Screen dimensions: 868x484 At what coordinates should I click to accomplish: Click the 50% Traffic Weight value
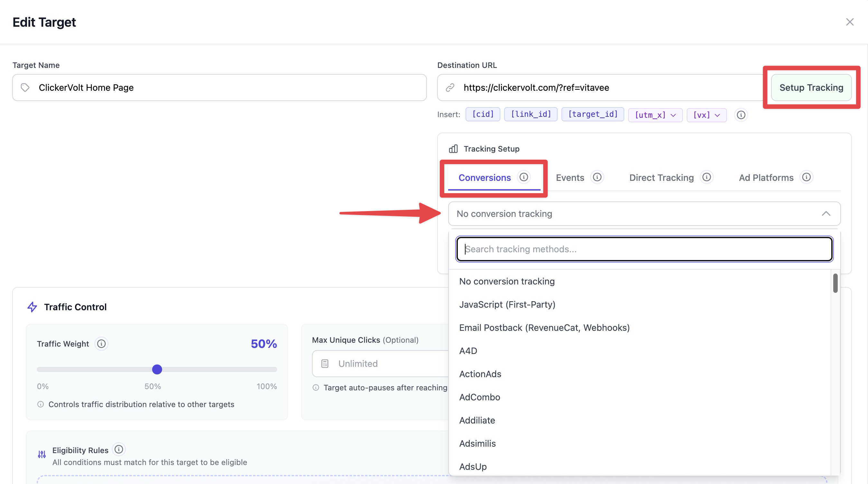point(264,344)
